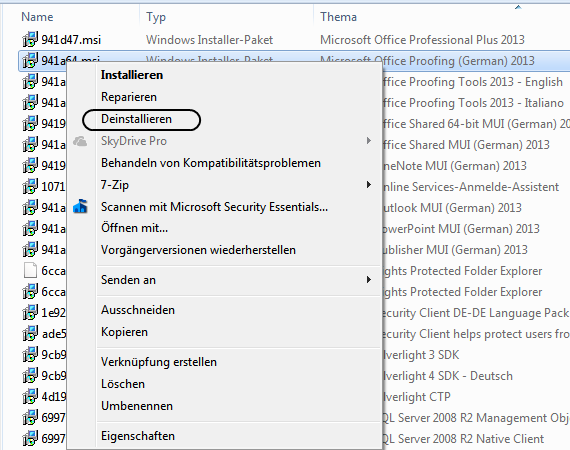Click the 941d47.msi installer file icon
The height and width of the screenshot is (450, 570).
point(30,39)
